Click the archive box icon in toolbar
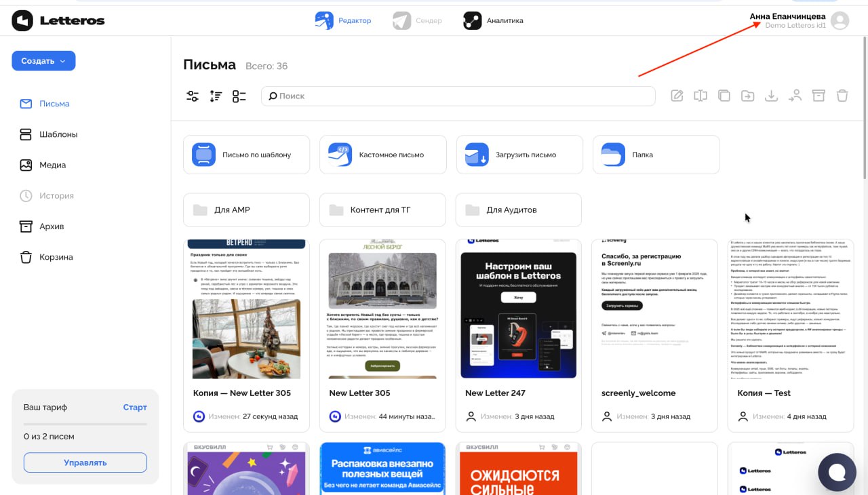868x495 pixels. 818,96
